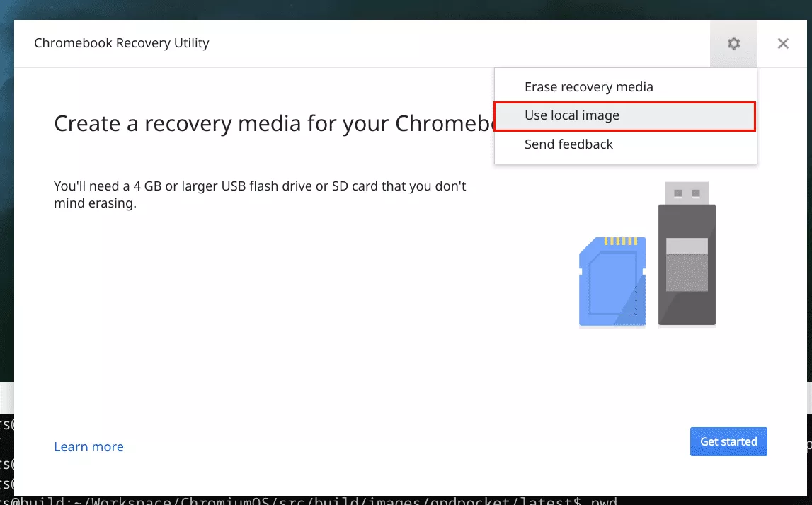
Task: Click the USB drive's light gray label
Action: click(687, 246)
